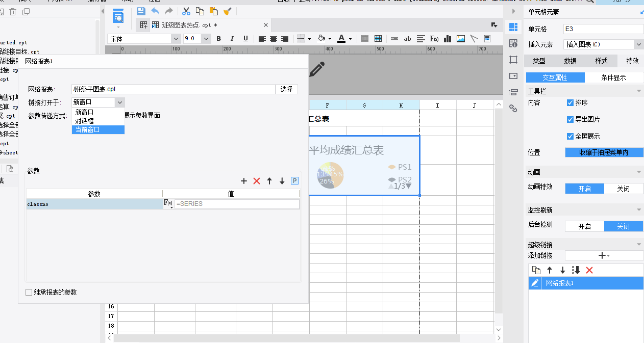The image size is (644, 343).
Task: Align text right
Action: point(285,39)
